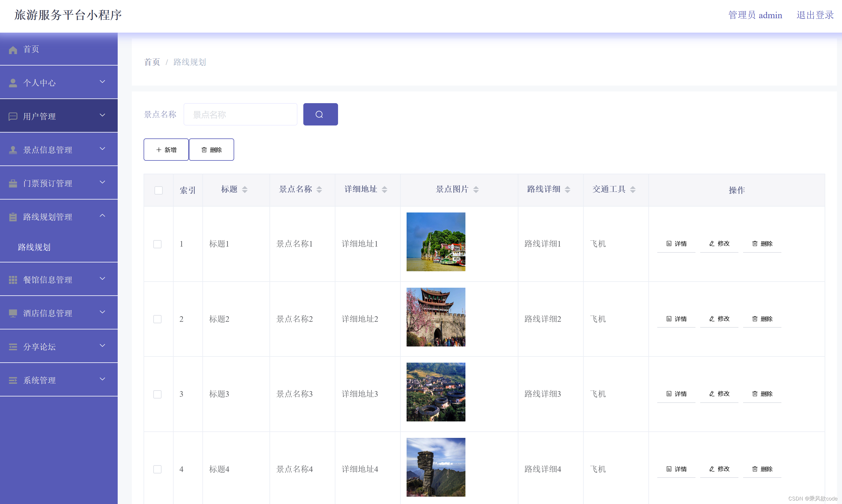Expand the 系统管理 menu chevron
This screenshot has width=842, height=504.
point(102,379)
